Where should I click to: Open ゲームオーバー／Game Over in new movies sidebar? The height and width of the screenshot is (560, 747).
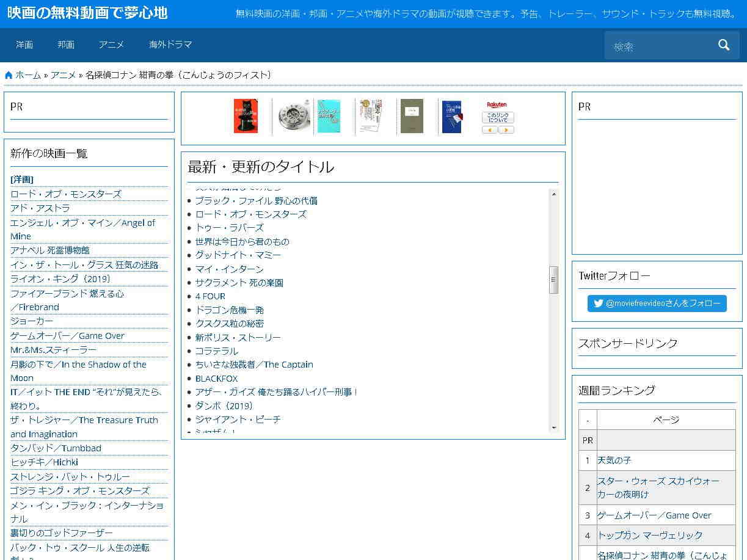click(x=67, y=335)
